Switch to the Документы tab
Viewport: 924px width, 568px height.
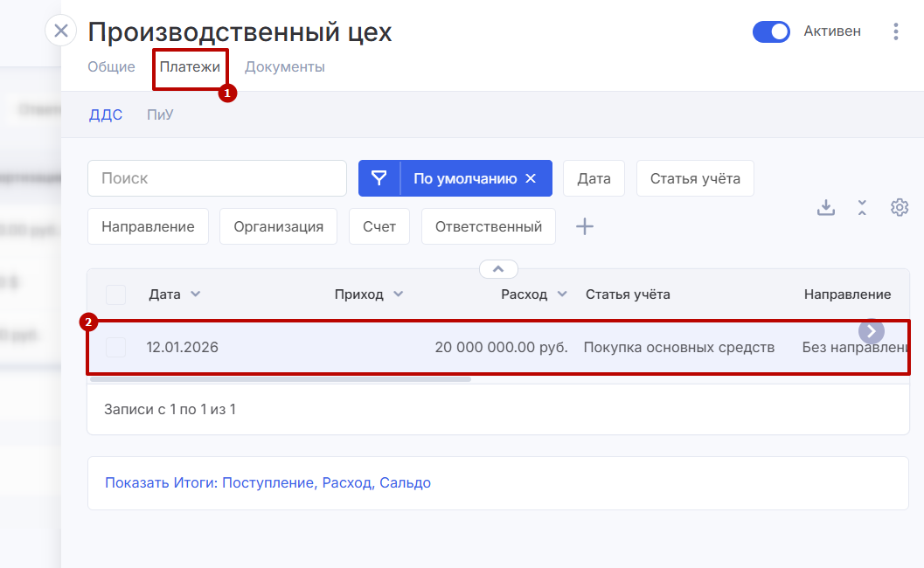(x=284, y=67)
